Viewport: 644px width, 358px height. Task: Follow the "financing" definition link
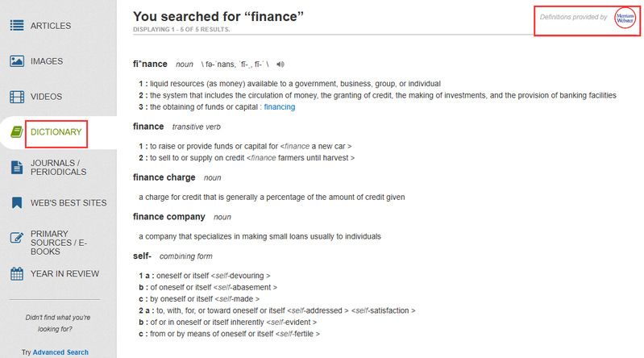pyautogui.click(x=280, y=106)
